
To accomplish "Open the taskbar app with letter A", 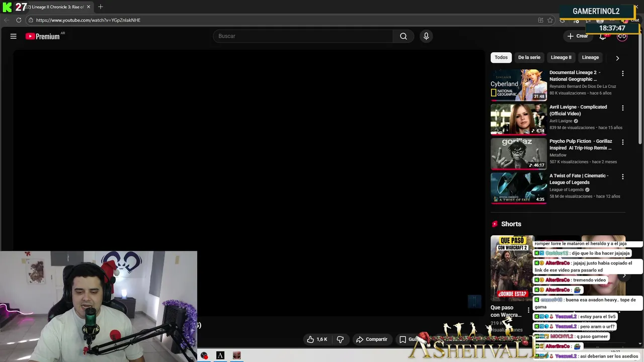I will (x=220, y=355).
